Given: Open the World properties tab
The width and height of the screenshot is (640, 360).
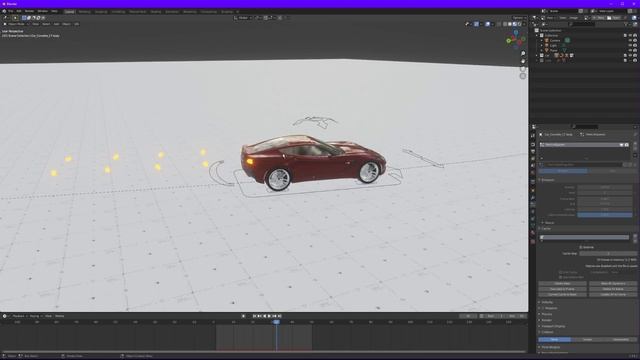Looking at the screenshot, I should coord(533,172).
